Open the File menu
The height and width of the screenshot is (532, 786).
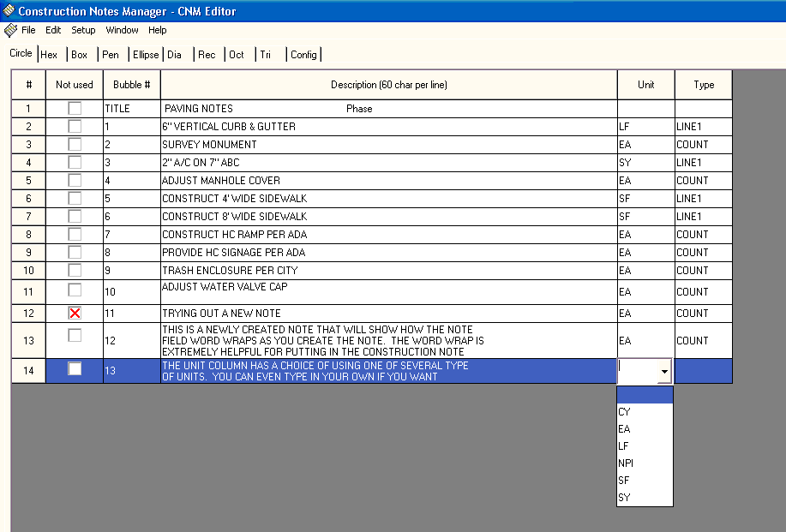point(28,30)
